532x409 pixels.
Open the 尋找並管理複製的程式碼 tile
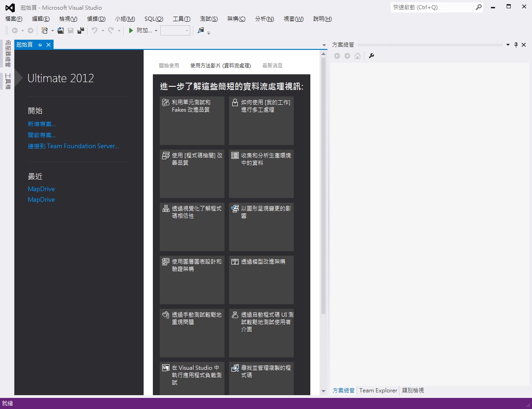click(261, 379)
